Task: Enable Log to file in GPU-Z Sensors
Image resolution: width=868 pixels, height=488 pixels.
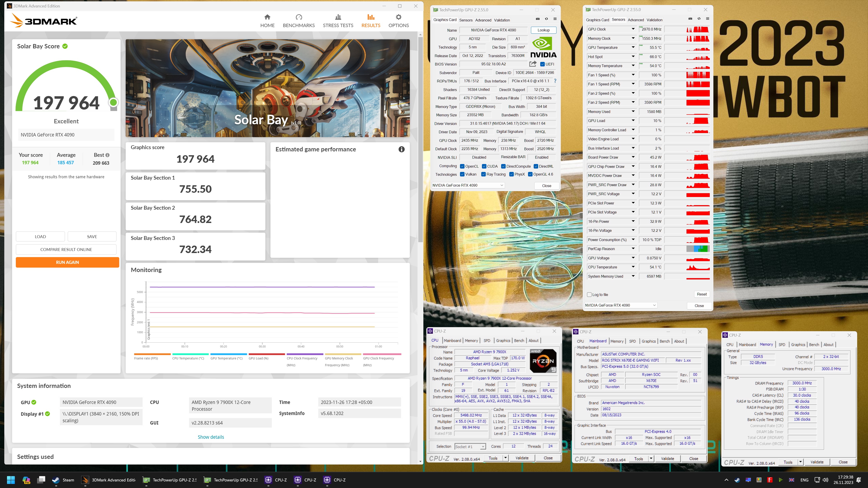Action: (x=589, y=295)
